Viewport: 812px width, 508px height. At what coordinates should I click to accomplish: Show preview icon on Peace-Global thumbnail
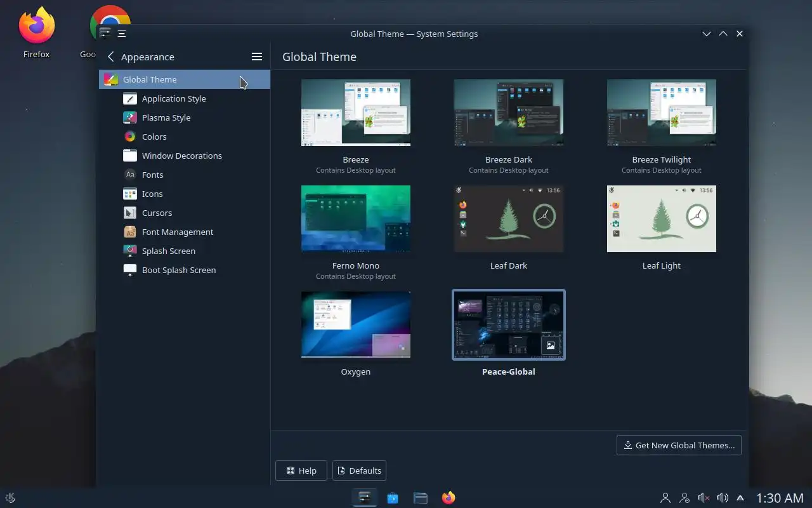[551, 345]
